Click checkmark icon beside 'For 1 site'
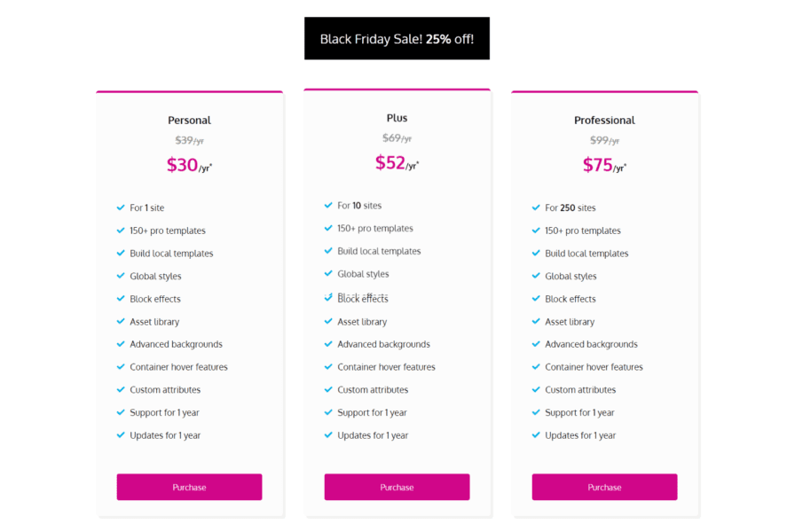 121,207
